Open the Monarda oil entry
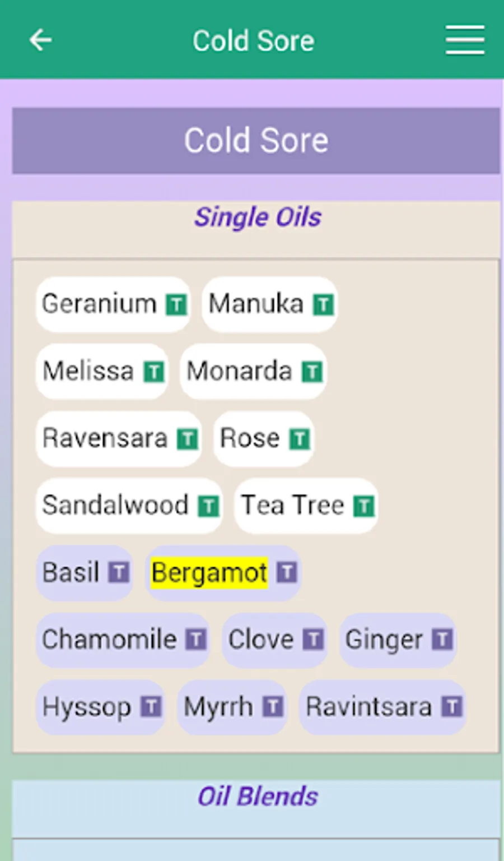Viewport: 504px width, 861px height. tap(240, 371)
